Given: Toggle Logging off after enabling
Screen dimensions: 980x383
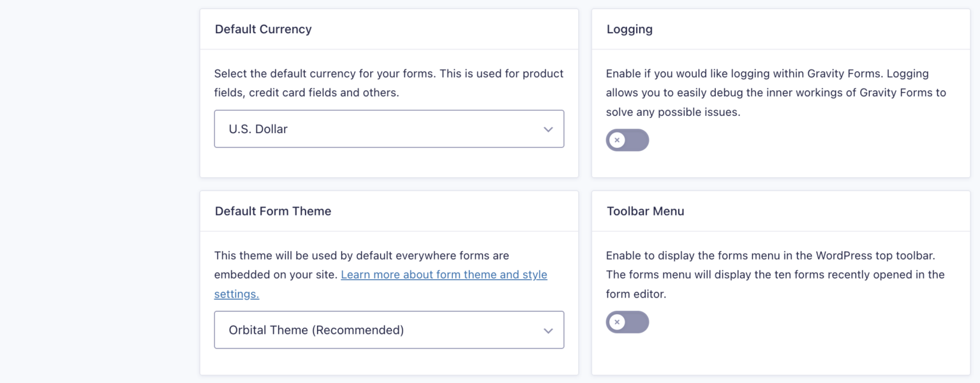Looking at the screenshot, I should coord(627,140).
